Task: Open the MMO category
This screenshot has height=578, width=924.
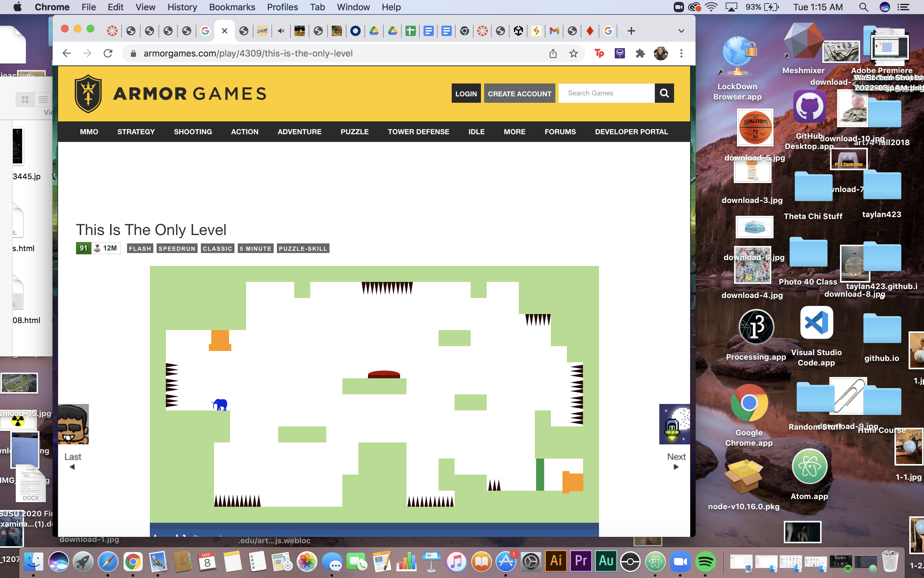Action: (x=89, y=132)
